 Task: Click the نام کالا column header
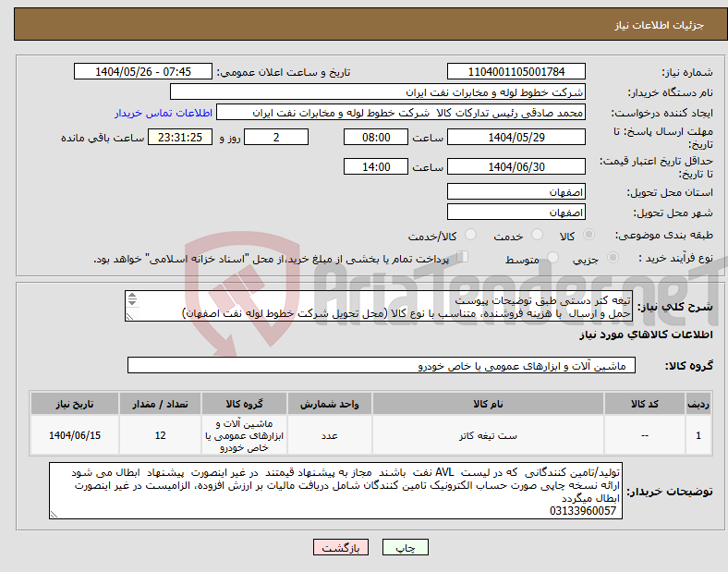click(488, 404)
